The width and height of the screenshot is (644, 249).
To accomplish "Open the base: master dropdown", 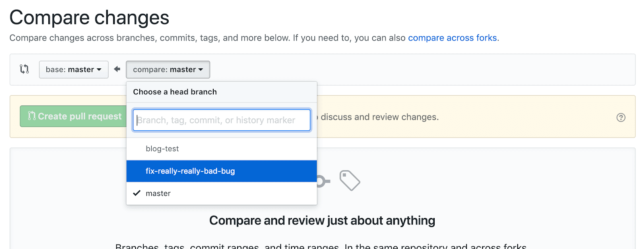I will pos(73,70).
